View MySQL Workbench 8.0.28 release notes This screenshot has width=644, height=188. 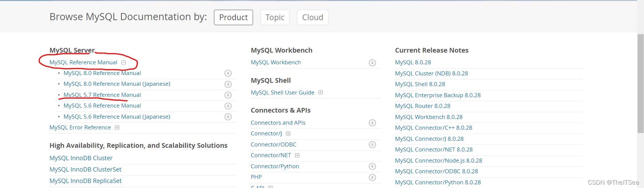point(429,117)
